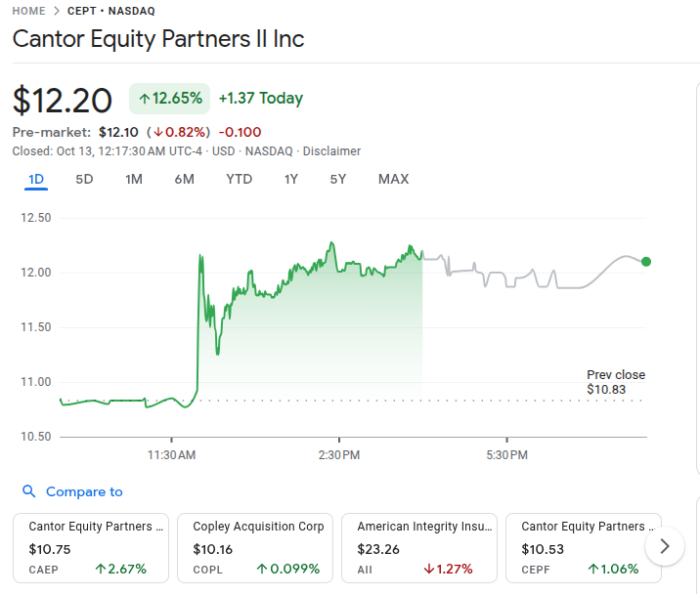
Task: Switch chart to YTD range
Action: point(239,179)
